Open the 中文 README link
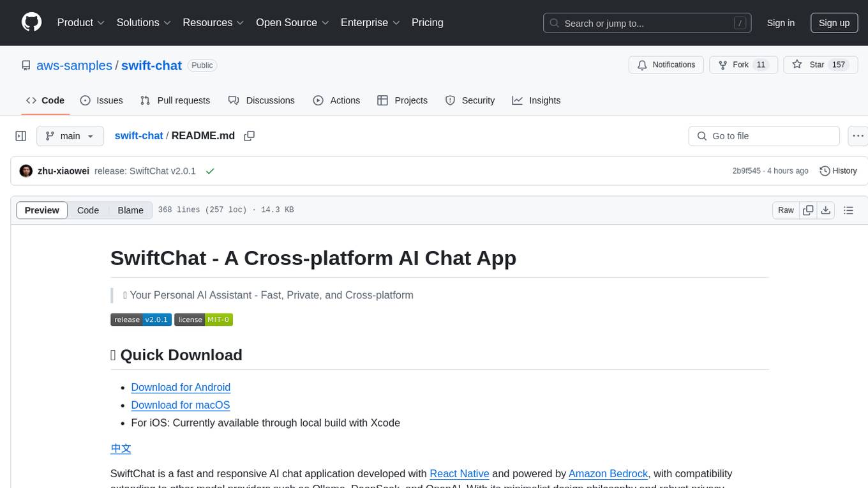This screenshot has height=488, width=868. (121, 448)
